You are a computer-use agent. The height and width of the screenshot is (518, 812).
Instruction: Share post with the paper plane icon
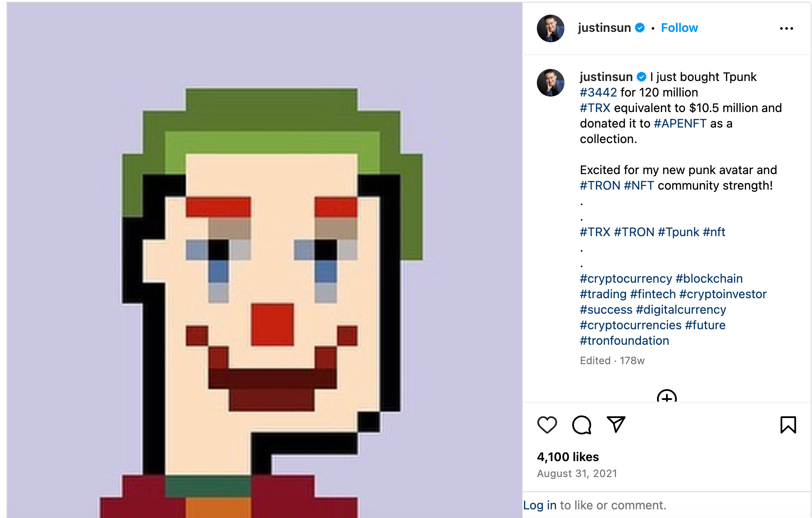click(616, 424)
